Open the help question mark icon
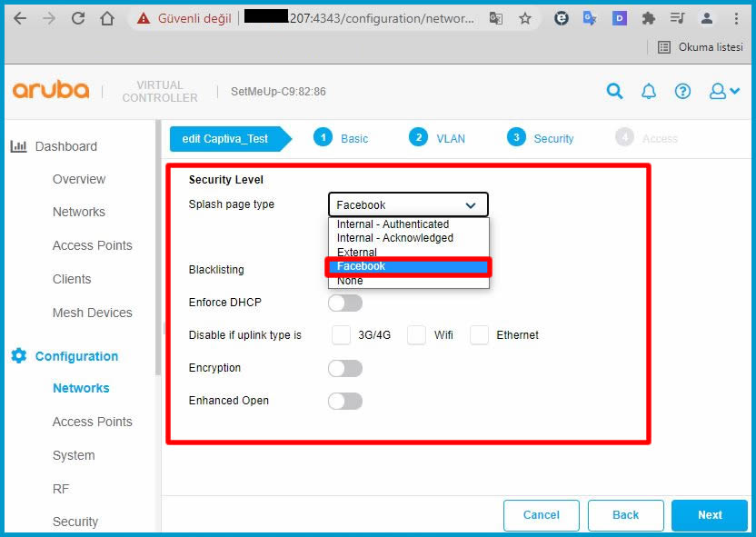The width and height of the screenshot is (756, 537). click(682, 91)
